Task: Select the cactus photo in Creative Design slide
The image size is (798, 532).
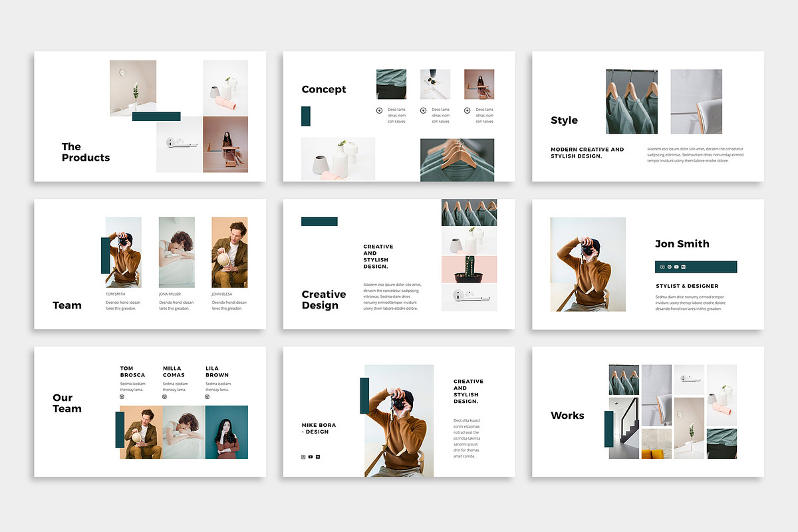Action: point(469,269)
